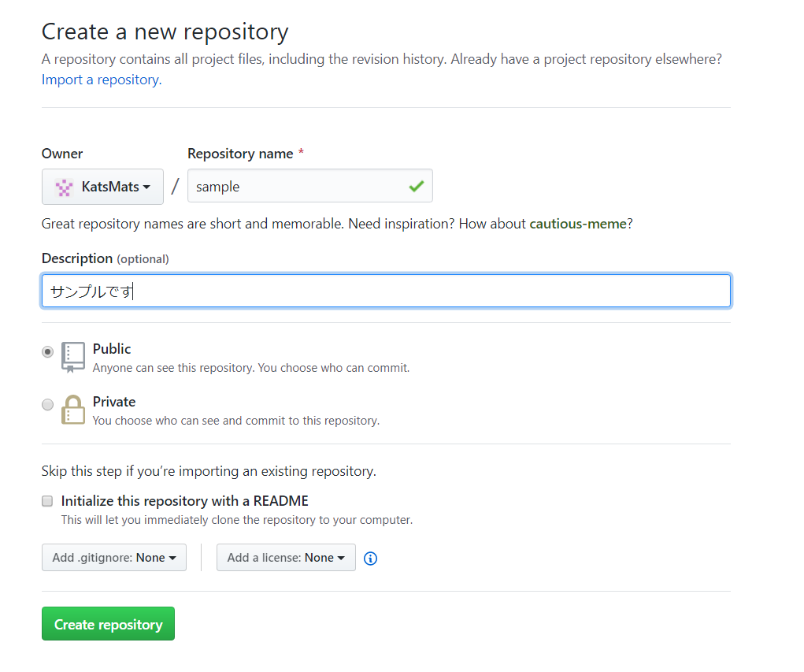Select the Public radio button
Viewport: 804px width, 672px height.
48,352
